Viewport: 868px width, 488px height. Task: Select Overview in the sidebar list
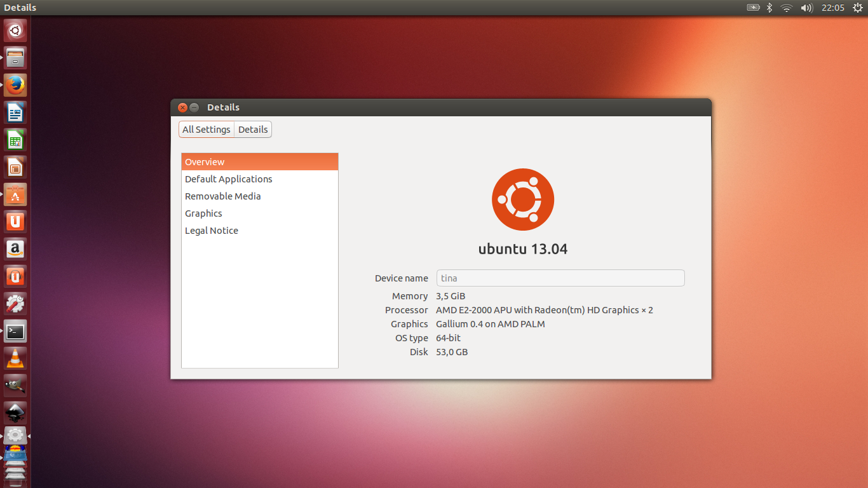(x=259, y=162)
